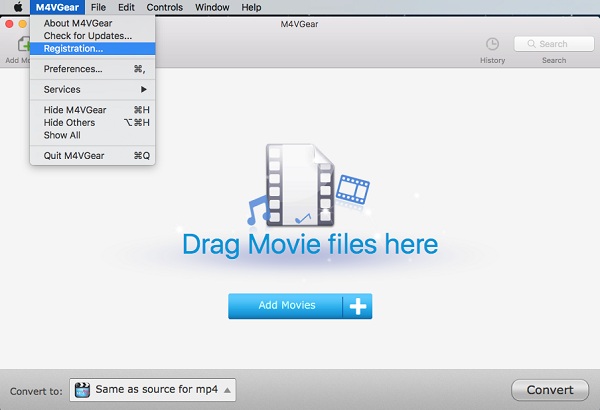Open the Window menu
This screenshot has width=600, height=410.
click(x=212, y=7)
